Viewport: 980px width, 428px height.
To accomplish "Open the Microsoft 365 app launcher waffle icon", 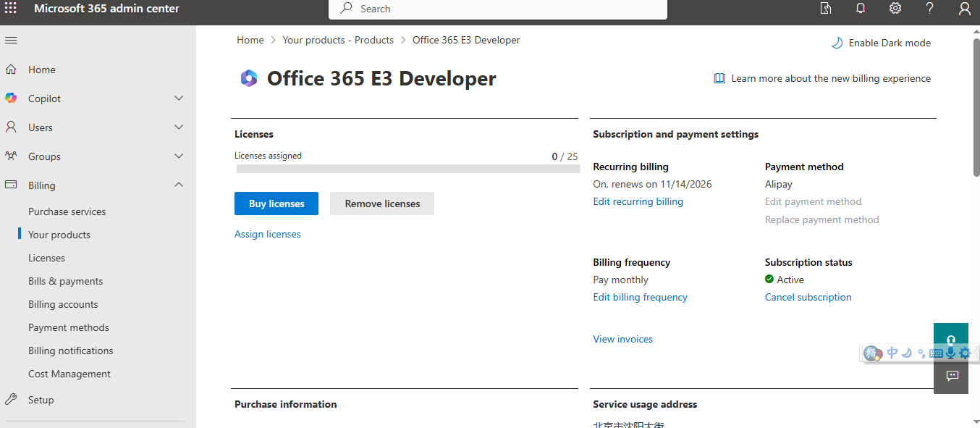I will 11,9.
